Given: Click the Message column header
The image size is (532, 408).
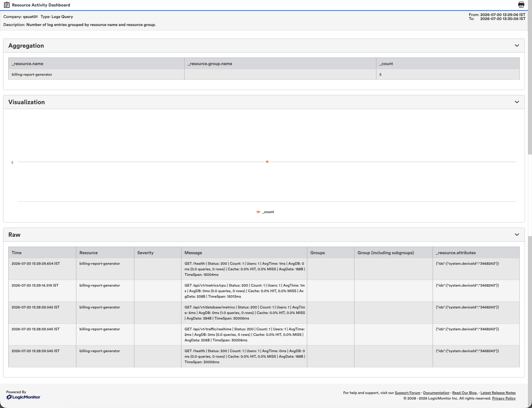Looking at the screenshot, I should click(244, 253).
